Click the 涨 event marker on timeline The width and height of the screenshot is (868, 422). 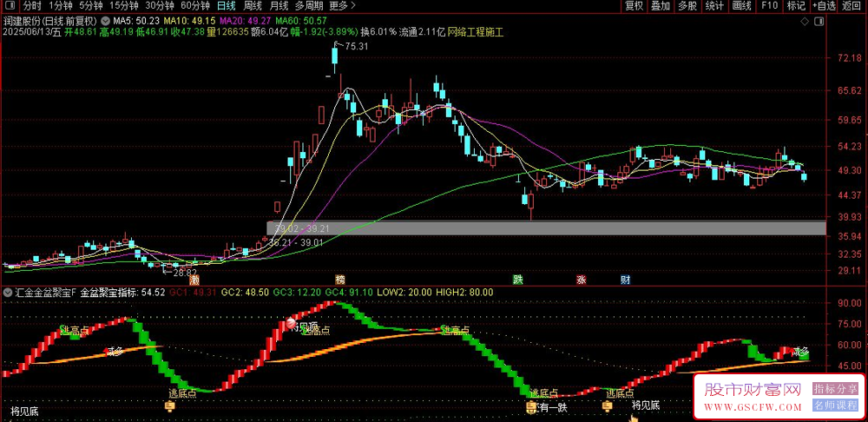(582, 280)
